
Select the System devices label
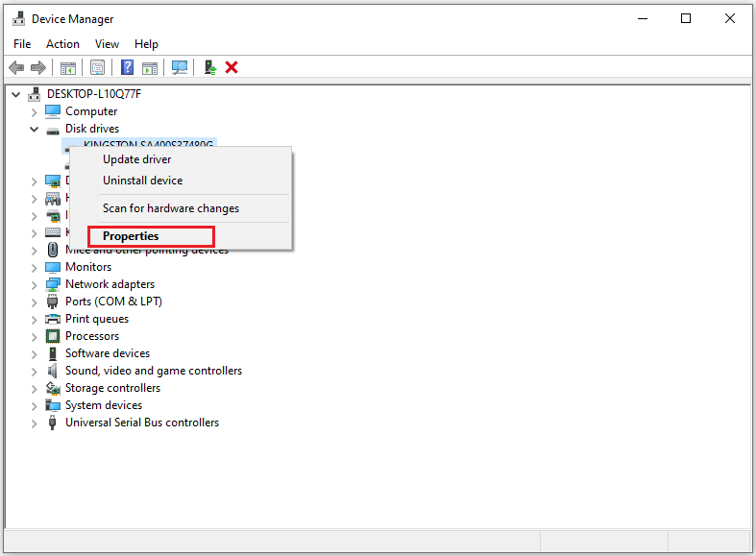pyautogui.click(x=104, y=405)
